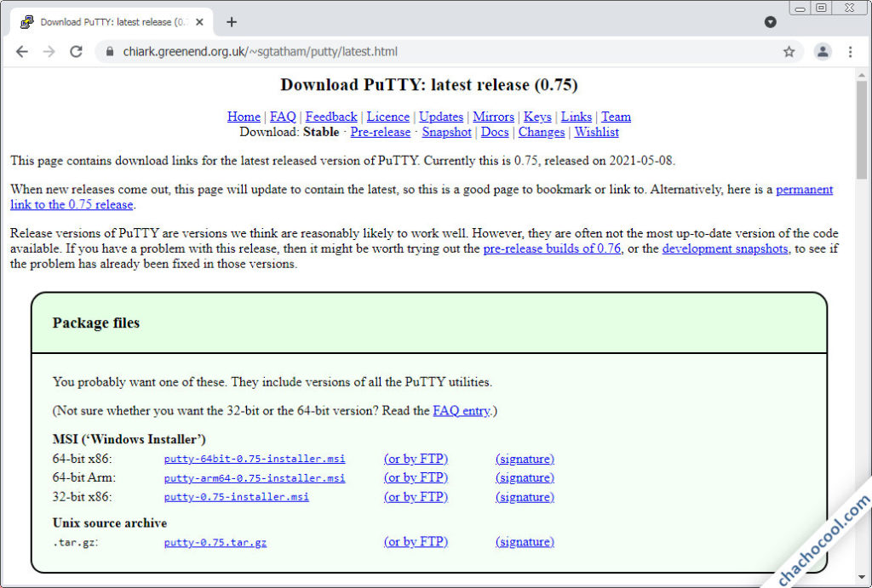872x588 pixels.
Task: Expand the tab search dropdown circle
Action: coord(771,22)
